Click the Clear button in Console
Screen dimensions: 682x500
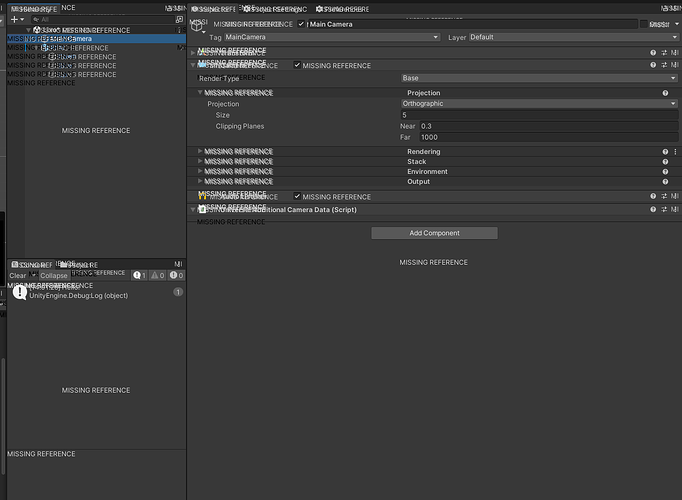click(17, 276)
